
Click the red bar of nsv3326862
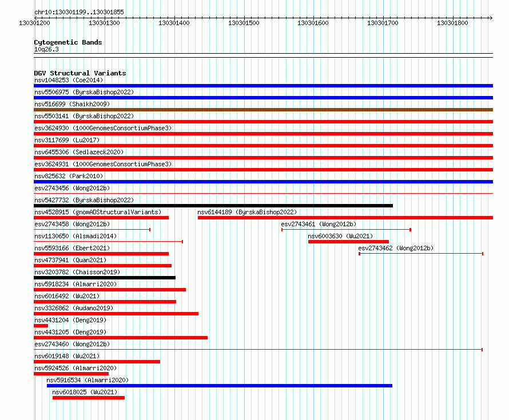click(x=116, y=314)
